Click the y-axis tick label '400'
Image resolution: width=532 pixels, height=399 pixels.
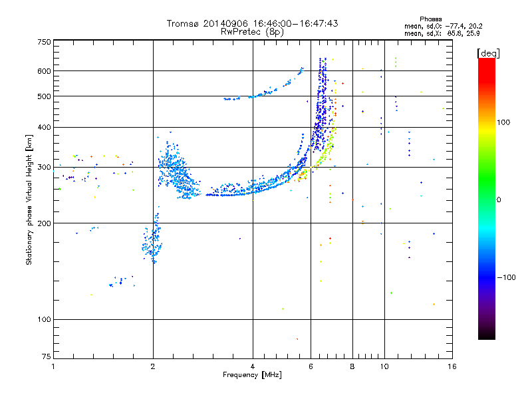[44, 127]
